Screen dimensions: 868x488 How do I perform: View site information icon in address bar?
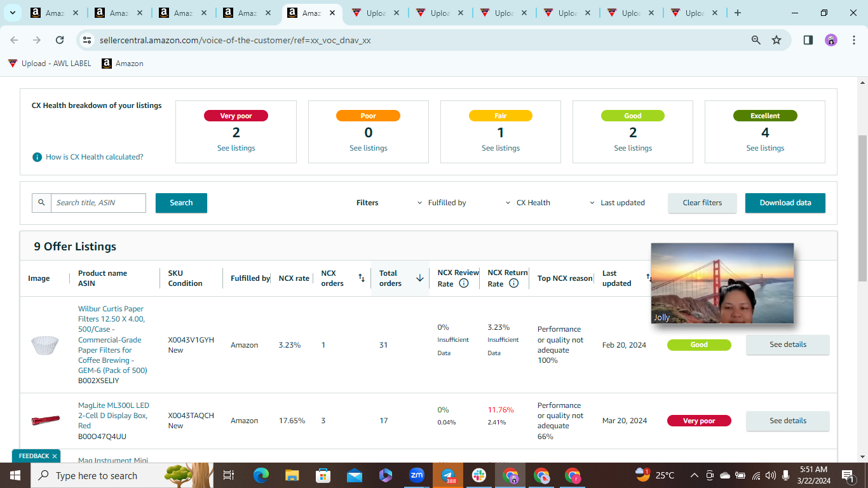click(x=87, y=40)
